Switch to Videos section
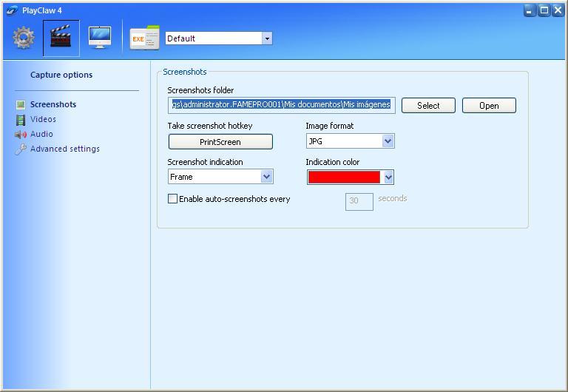This screenshot has height=392, width=568. [x=43, y=119]
